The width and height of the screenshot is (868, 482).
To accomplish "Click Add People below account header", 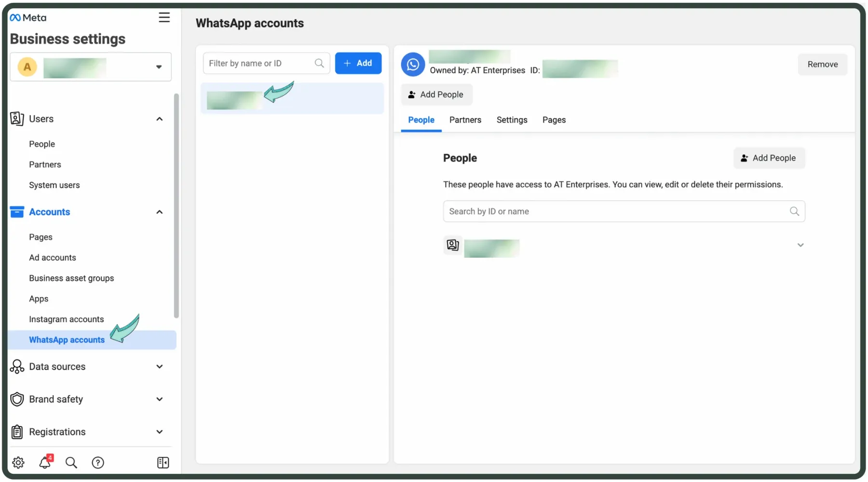I will [436, 95].
